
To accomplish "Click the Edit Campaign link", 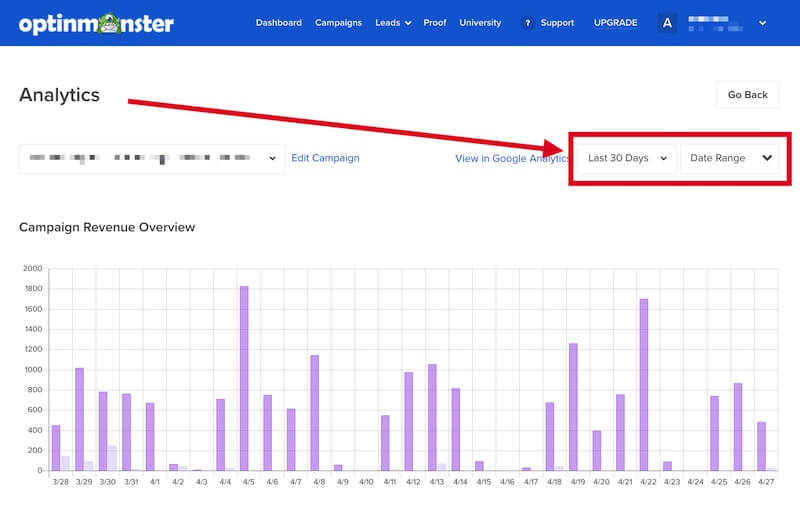I will point(325,158).
